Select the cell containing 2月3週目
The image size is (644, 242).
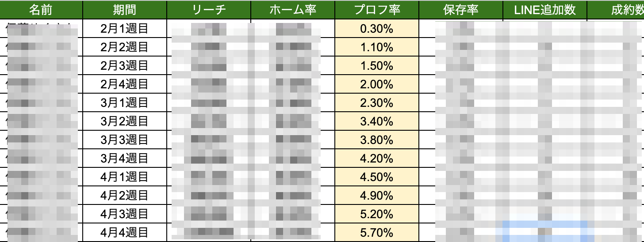125,66
